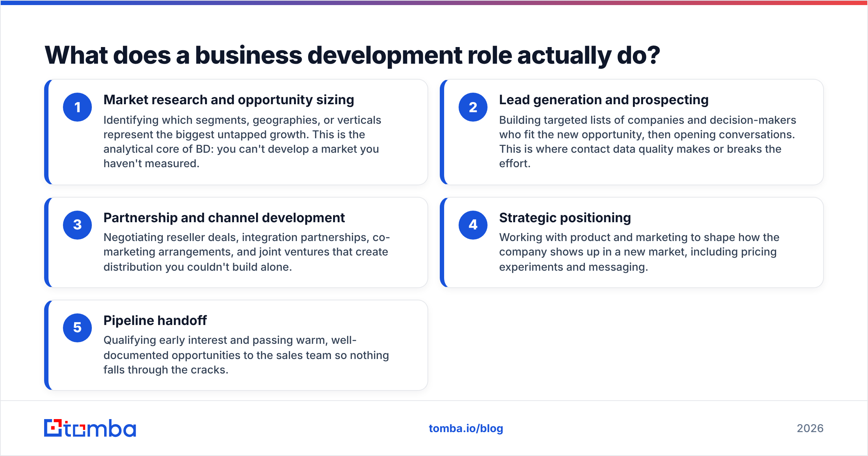
Task: Click the paragraph starting "Negotiating reseller deals"
Action: point(247,252)
